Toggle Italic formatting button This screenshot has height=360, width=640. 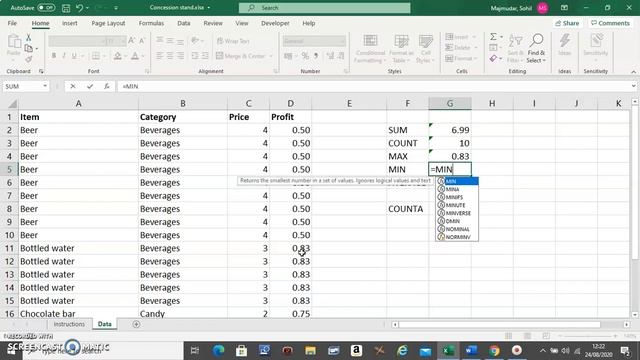[x=64, y=56]
